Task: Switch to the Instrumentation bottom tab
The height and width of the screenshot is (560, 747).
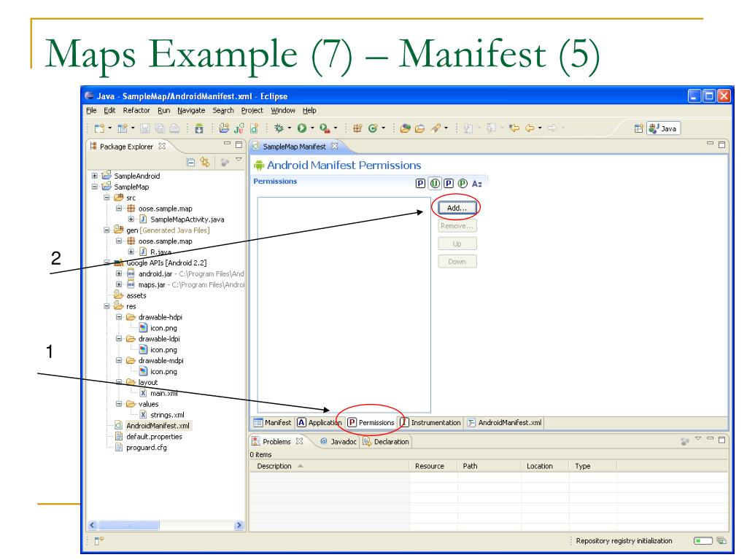Action: (x=430, y=422)
